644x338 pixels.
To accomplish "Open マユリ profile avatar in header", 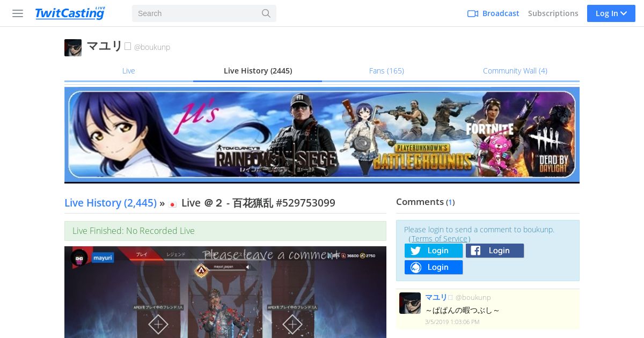I will [x=73, y=47].
